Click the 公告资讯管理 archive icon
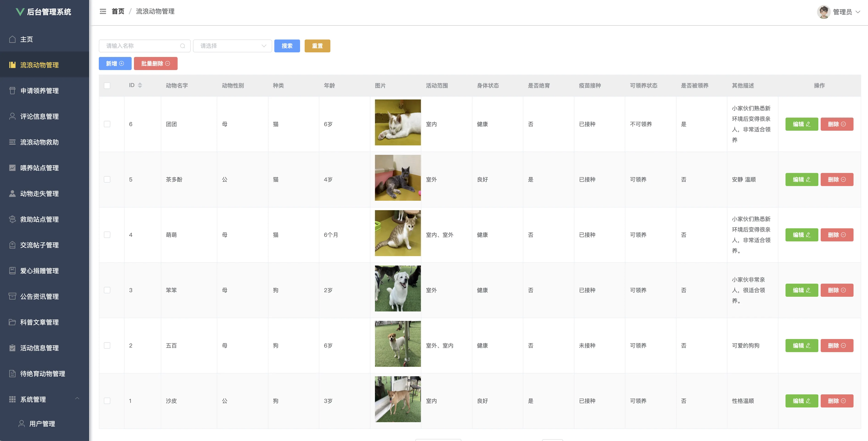The height and width of the screenshot is (441, 868). (x=12, y=297)
